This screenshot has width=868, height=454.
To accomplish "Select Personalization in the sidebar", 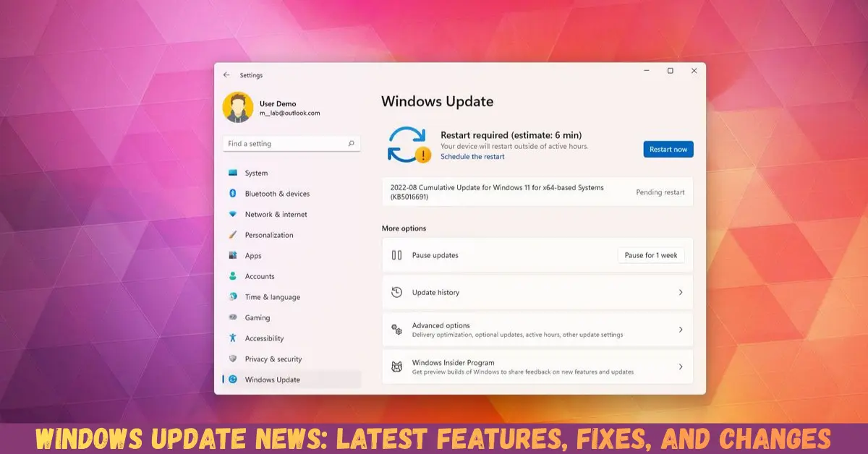I will 292,235.
